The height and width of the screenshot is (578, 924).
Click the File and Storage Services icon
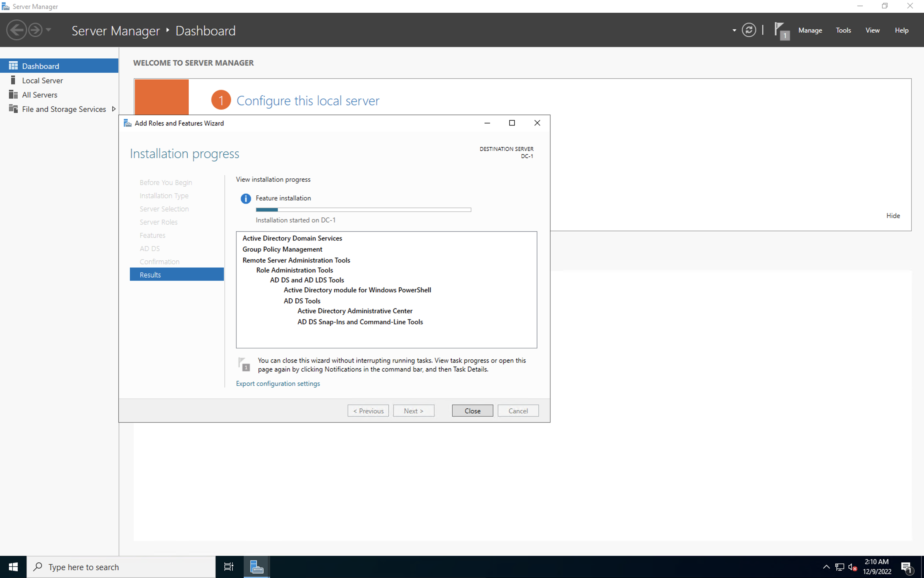point(13,108)
